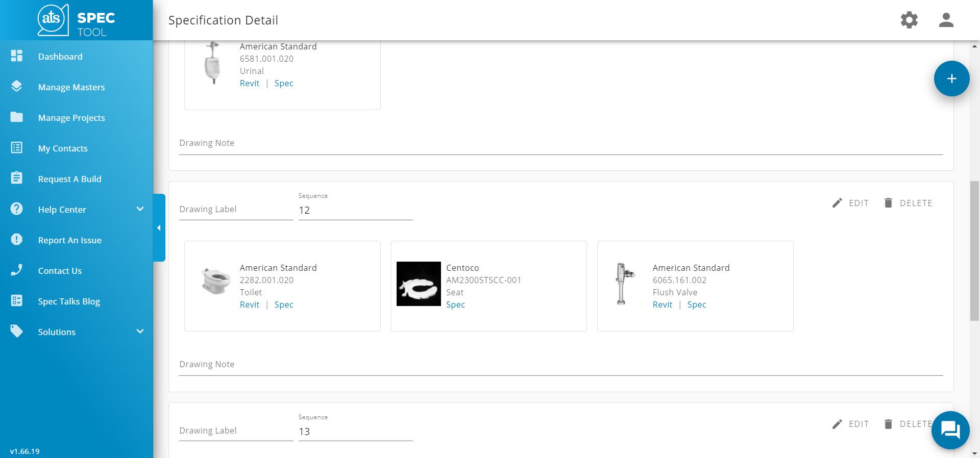Open Manage Projects
The width and height of the screenshot is (980, 458).
(x=71, y=118)
